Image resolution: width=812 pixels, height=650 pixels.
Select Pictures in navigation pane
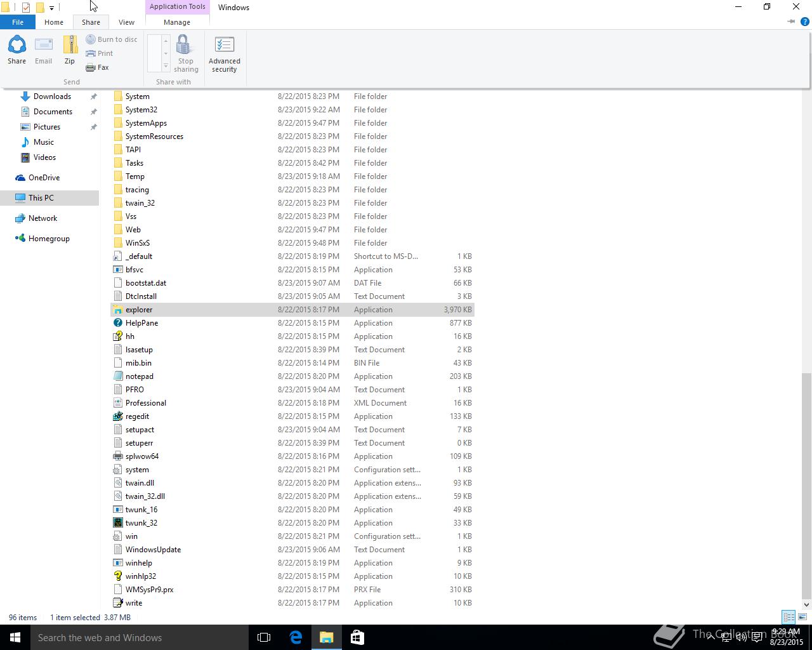point(47,127)
